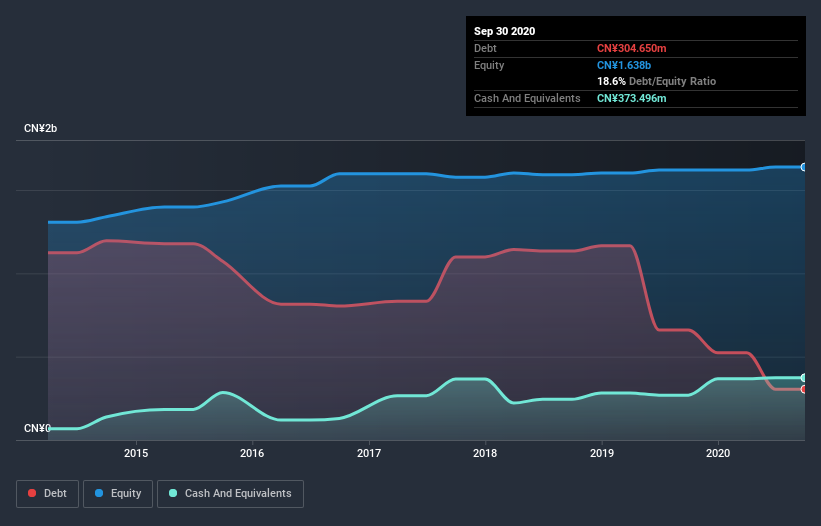
Task: Click the red Debt endpoint marker
Action: 804,389
